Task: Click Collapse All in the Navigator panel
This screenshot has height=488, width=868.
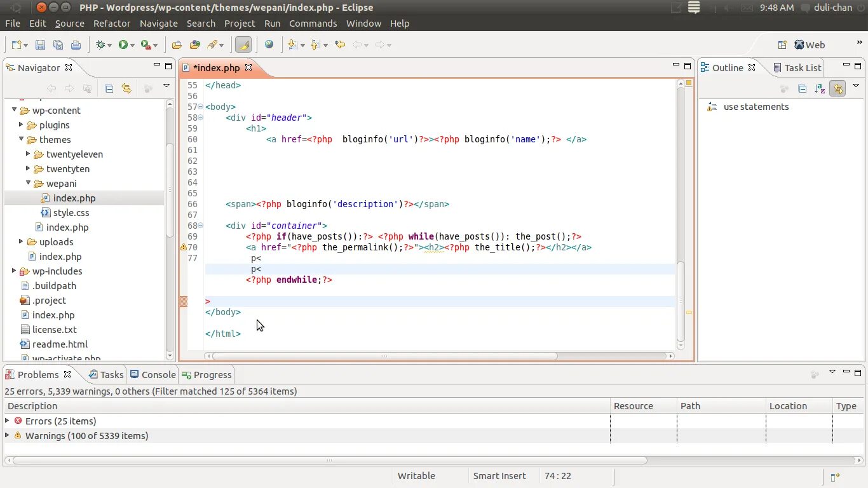Action: click(x=109, y=88)
